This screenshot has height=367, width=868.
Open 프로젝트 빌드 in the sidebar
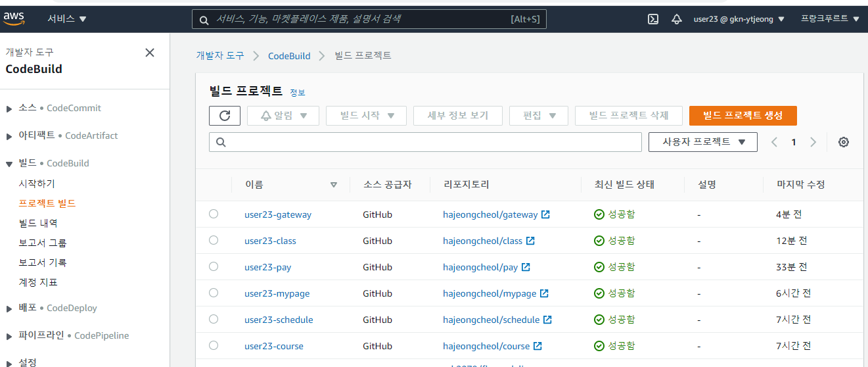tap(47, 203)
